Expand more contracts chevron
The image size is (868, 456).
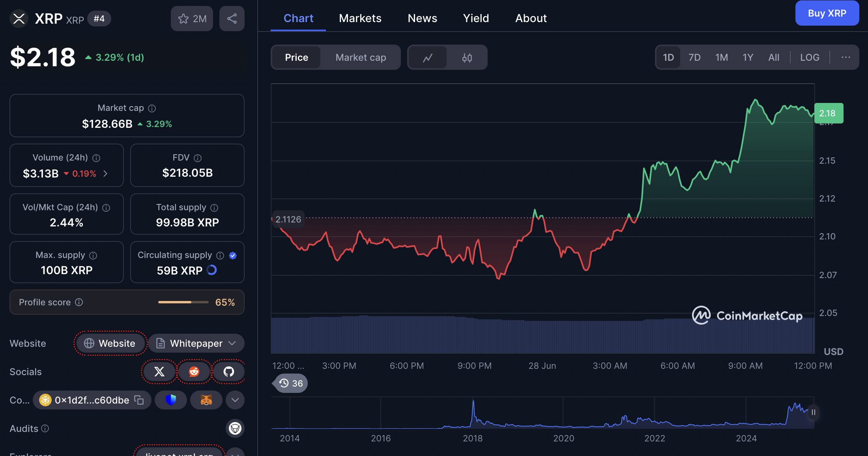(x=235, y=400)
